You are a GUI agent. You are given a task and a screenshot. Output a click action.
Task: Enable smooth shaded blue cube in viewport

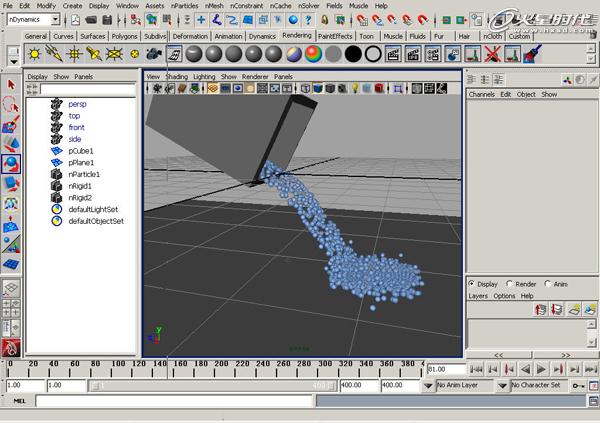(x=318, y=88)
